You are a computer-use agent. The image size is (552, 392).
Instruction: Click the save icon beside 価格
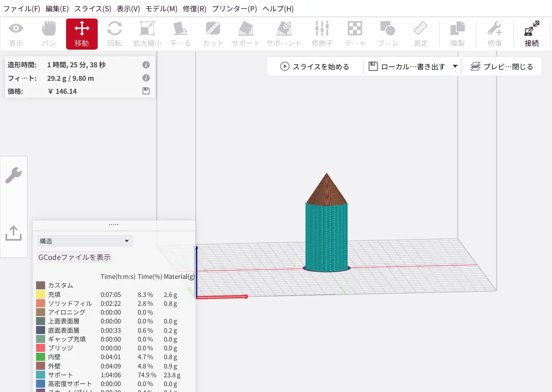pyautogui.click(x=146, y=91)
